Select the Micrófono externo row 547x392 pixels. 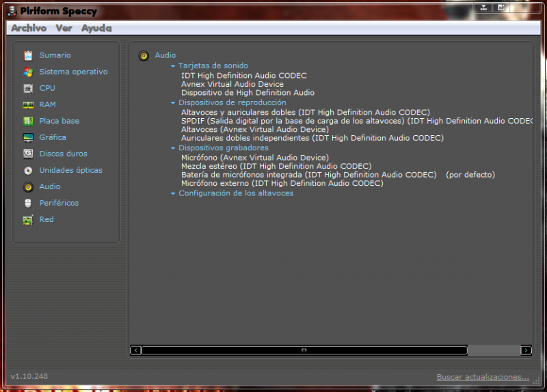(x=282, y=183)
